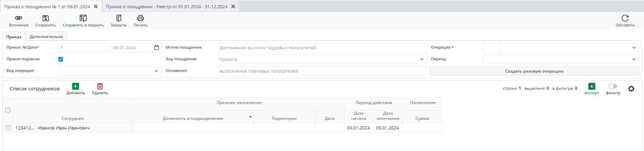Check the select-all checkbox in table header
Screen dimensions: 644x151
(x=8, y=110)
